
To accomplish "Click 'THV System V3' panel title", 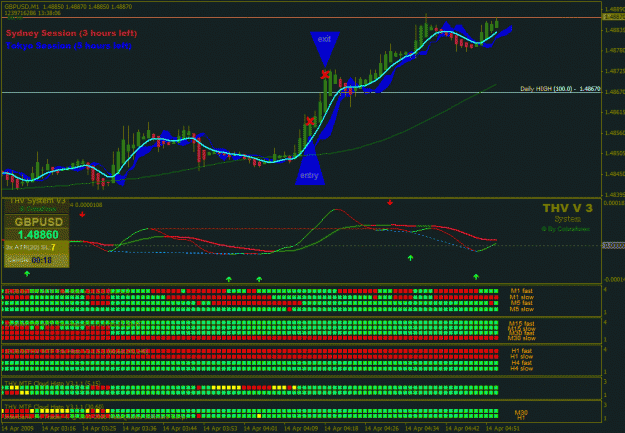I will tap(37, 201).
